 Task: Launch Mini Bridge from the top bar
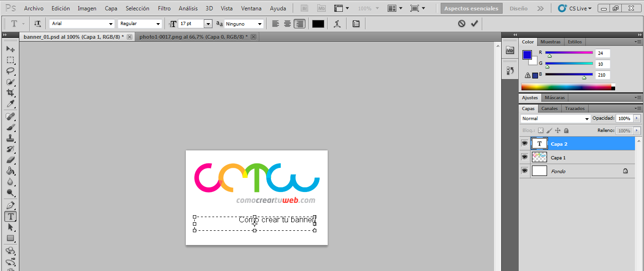(x=322, y=8)
